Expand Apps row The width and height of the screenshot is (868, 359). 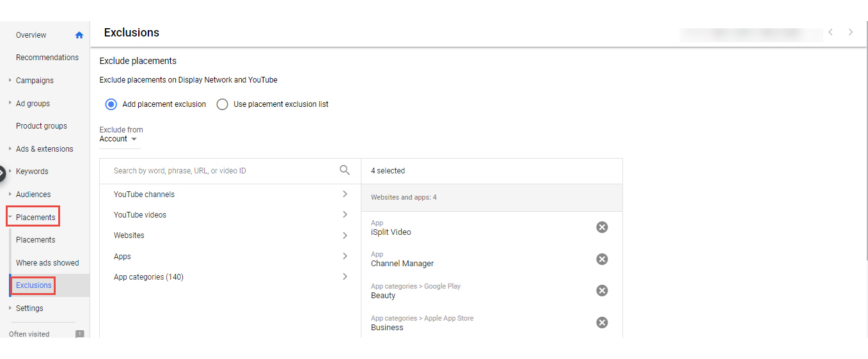345,256
